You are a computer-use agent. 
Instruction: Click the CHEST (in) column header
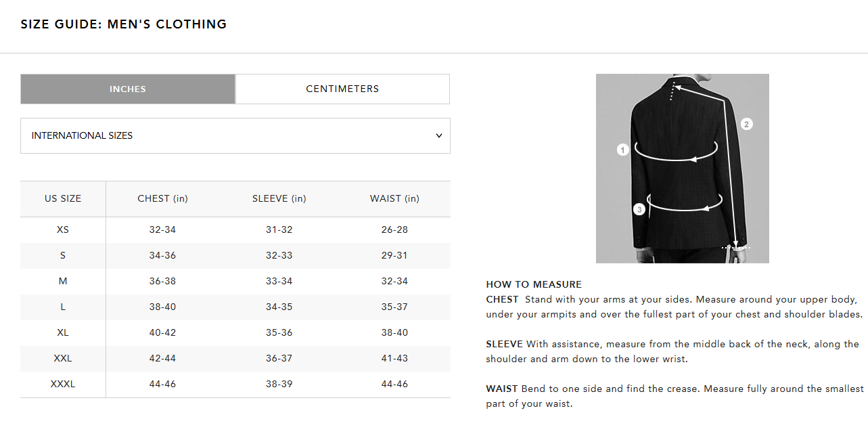162,199
